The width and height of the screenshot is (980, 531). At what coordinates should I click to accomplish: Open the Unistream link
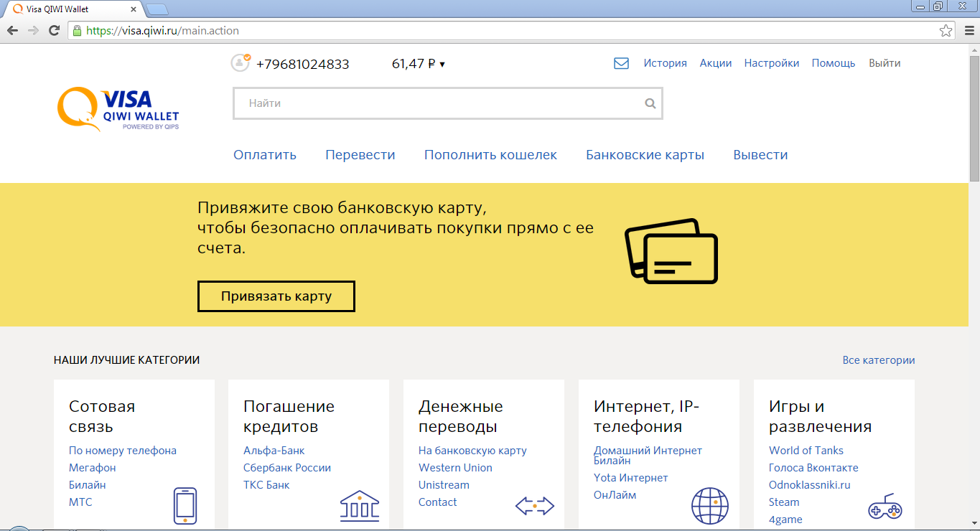coord(444,485)
